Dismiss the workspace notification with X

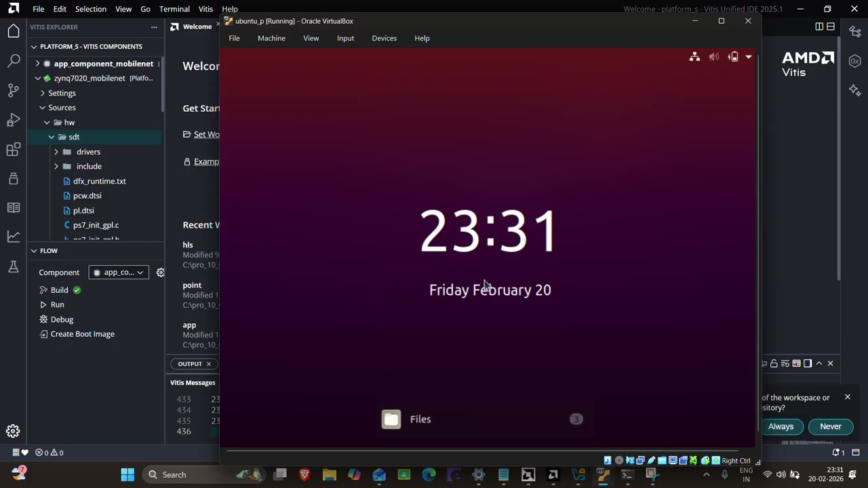[x=847, y=397]
